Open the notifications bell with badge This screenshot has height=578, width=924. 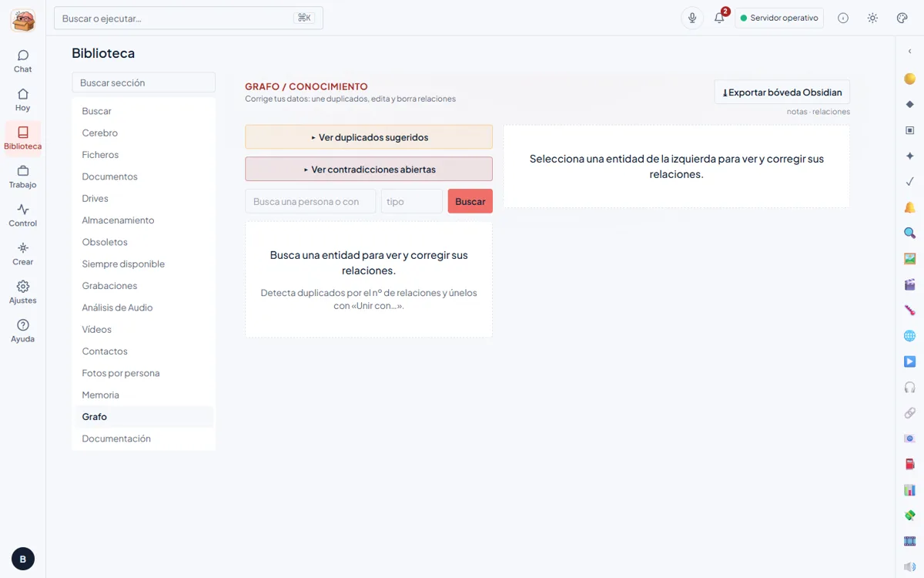[x=719, y=18]
